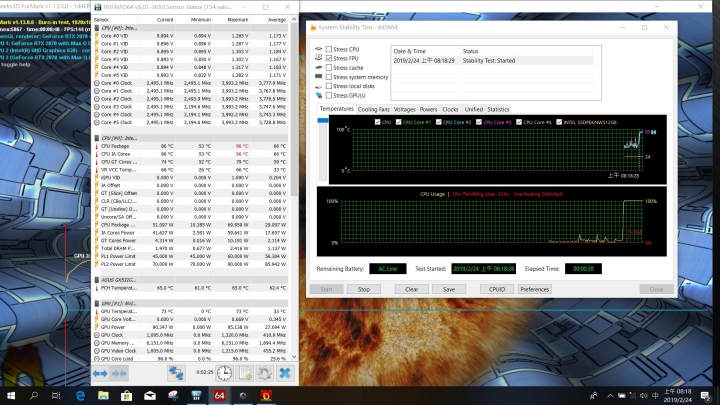Open volume icon in system tray
This screenshot has width=720, height=405.
[643, 395]
